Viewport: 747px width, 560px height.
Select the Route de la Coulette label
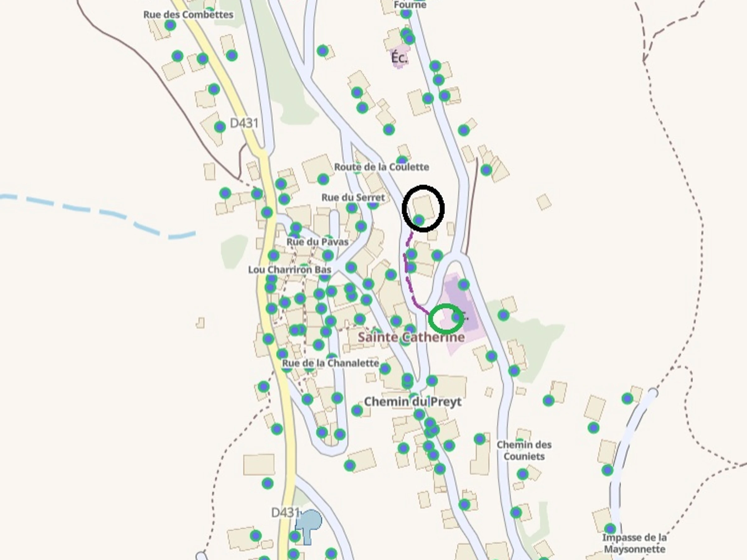coord(382,167)
